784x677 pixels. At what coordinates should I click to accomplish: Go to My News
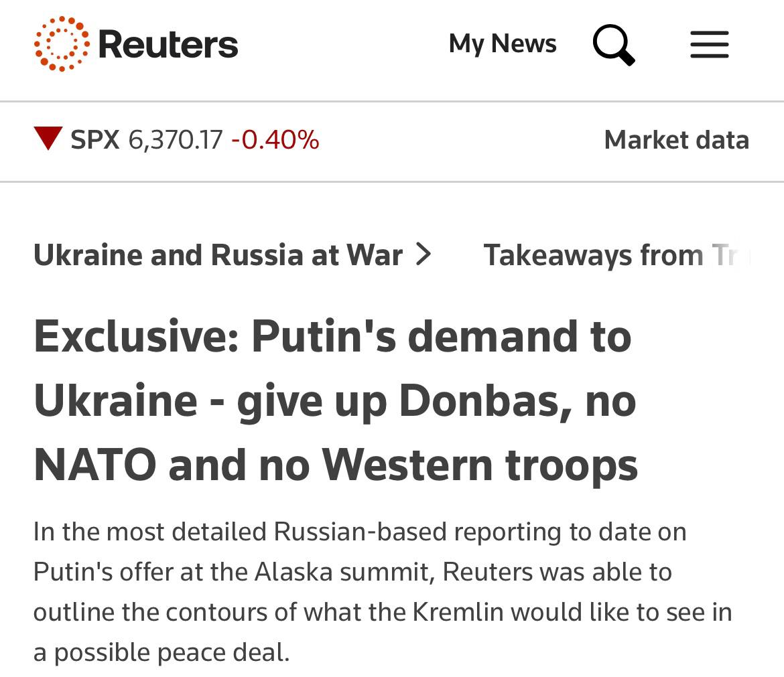coord(503,44)
